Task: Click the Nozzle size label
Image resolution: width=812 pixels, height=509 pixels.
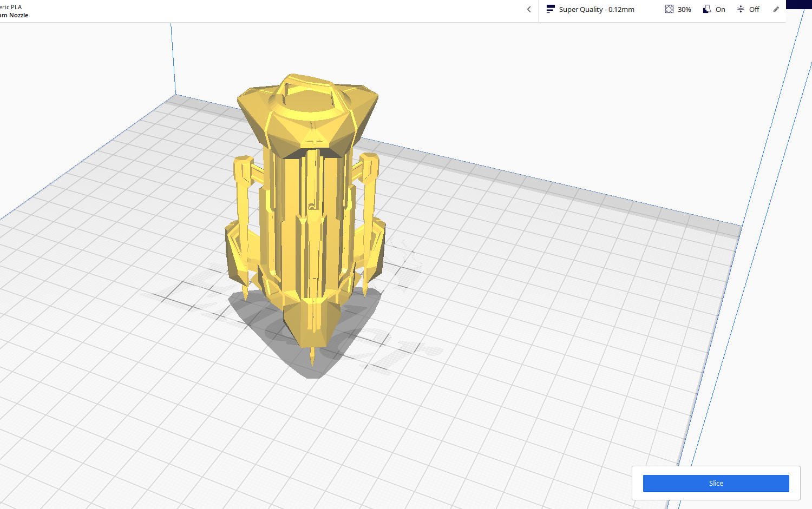Action: (x=18, y=15)
